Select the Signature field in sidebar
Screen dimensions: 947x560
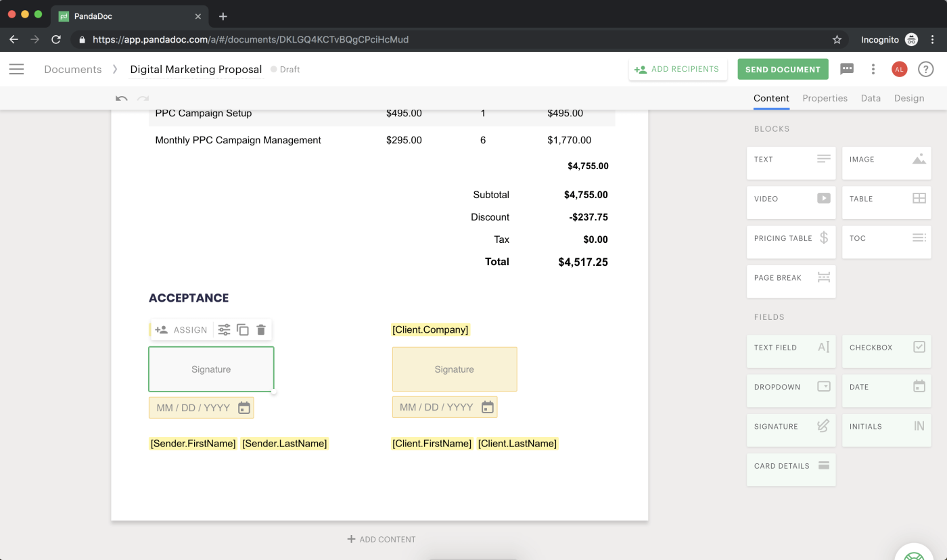791,430
